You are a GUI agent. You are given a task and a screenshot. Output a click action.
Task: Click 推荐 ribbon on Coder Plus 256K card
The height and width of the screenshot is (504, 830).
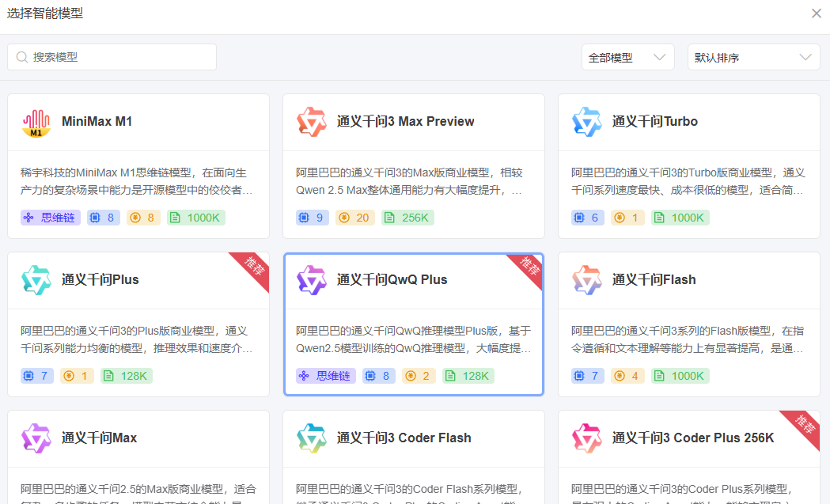[804, 425]
